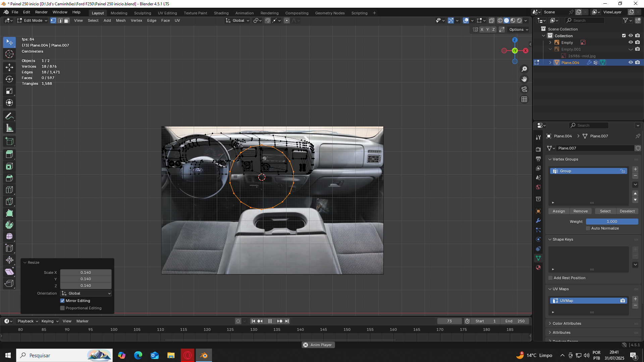
Task: Expand the Color Attributes panel
Action: (567, 323)
